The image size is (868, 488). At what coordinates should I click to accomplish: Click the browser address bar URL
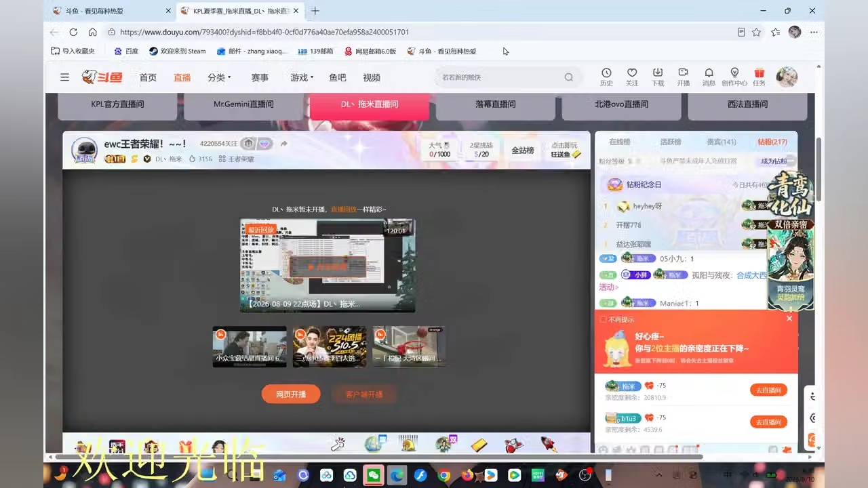pos(264,32)
